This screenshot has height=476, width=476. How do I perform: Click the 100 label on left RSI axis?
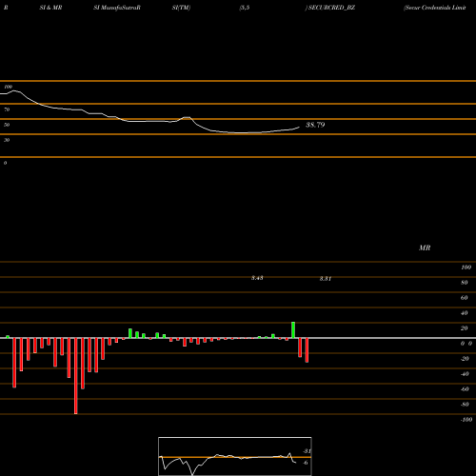pos(8,87)
